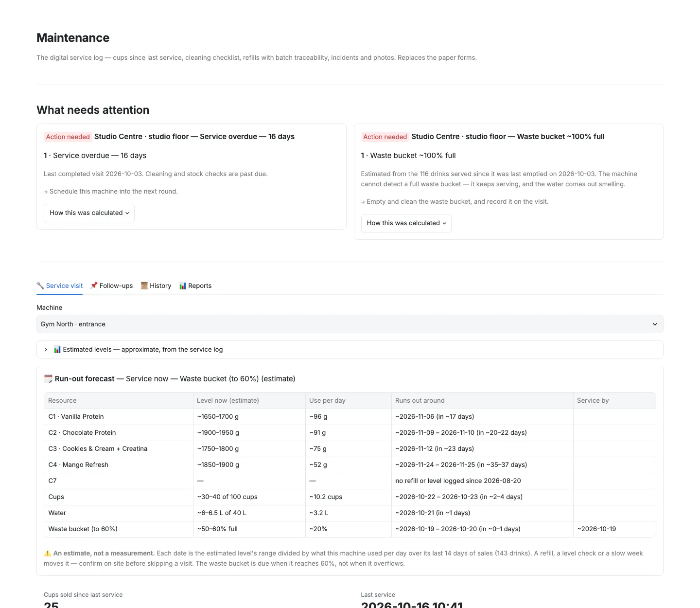Click 'Schedule this machine into the next round' text

tap(111, 192)
